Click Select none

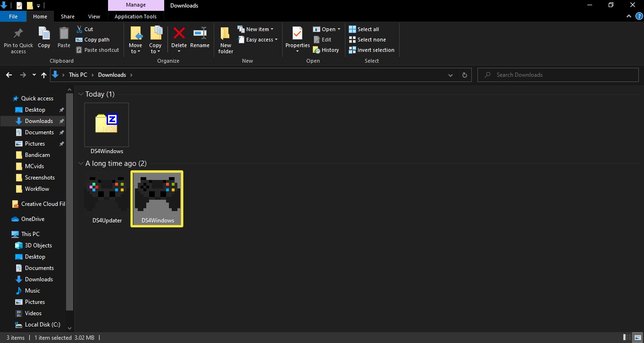367,40
